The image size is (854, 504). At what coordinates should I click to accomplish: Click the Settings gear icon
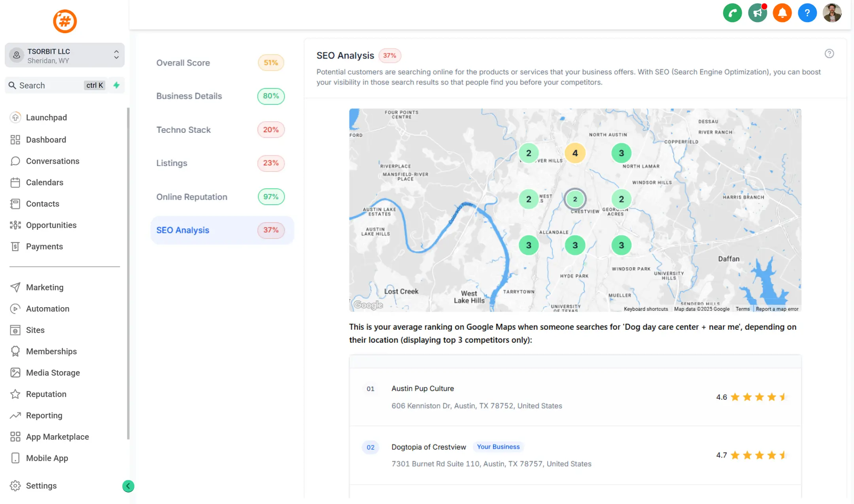click(15, 486)
